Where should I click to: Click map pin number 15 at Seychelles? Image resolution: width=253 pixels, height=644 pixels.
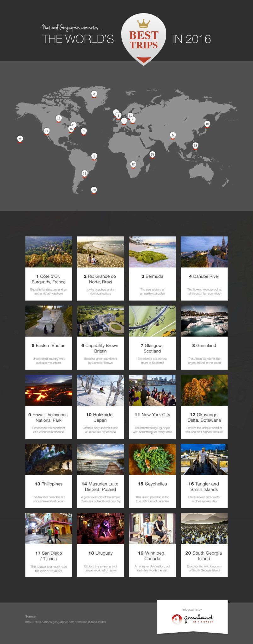coord(152,154)
